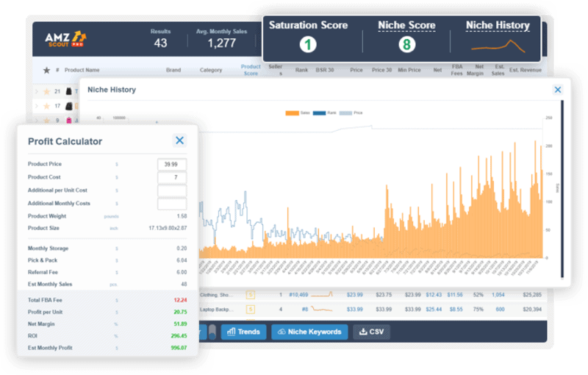Toggle Rank series in chart legend
The width and height of the screenshot is (588, 375).
point(323,113)
